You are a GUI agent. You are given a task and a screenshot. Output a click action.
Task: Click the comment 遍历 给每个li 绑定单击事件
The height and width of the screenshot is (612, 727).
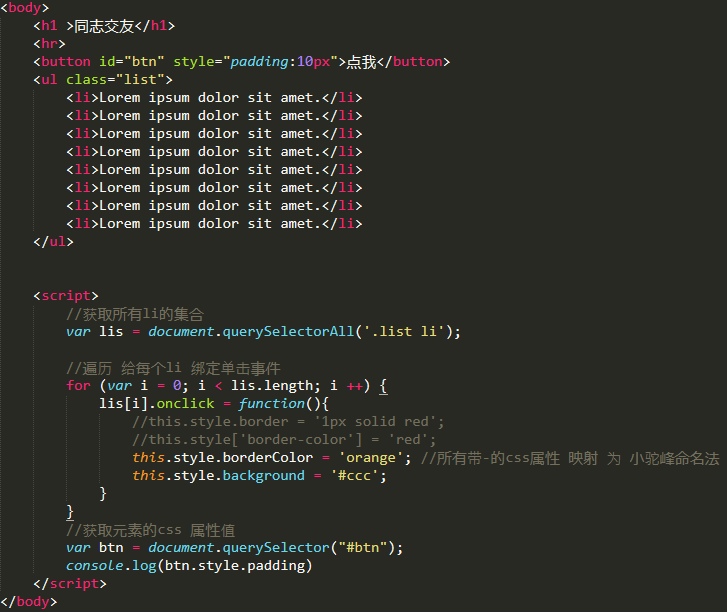coord(173,368)
